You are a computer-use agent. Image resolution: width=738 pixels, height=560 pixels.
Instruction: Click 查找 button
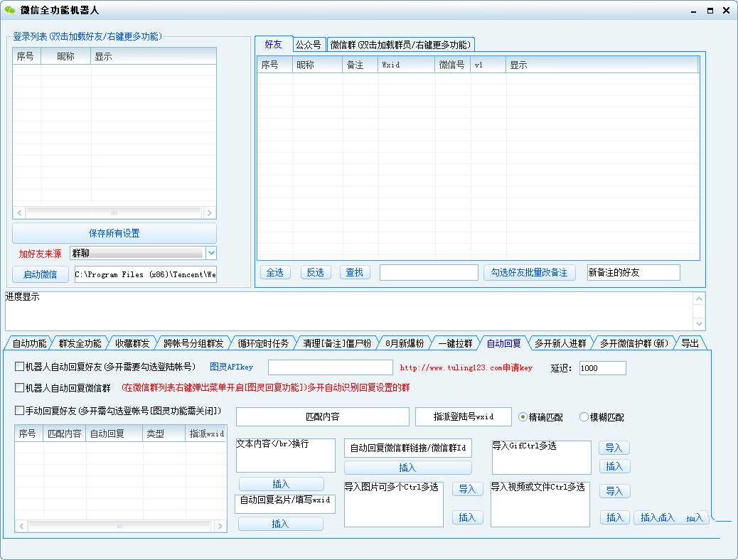355,272
